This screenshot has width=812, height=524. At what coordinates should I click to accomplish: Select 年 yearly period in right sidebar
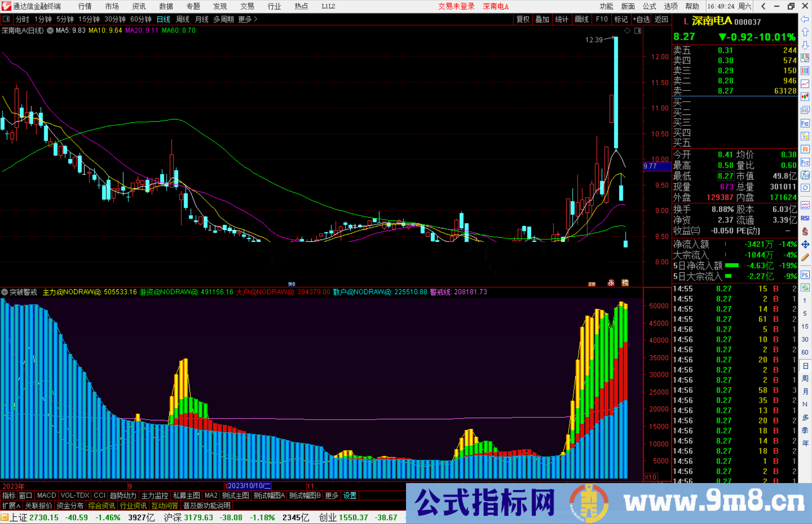805,443
